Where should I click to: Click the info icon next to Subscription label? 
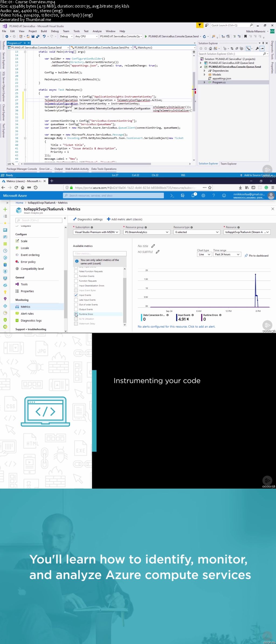click(92, 227)
